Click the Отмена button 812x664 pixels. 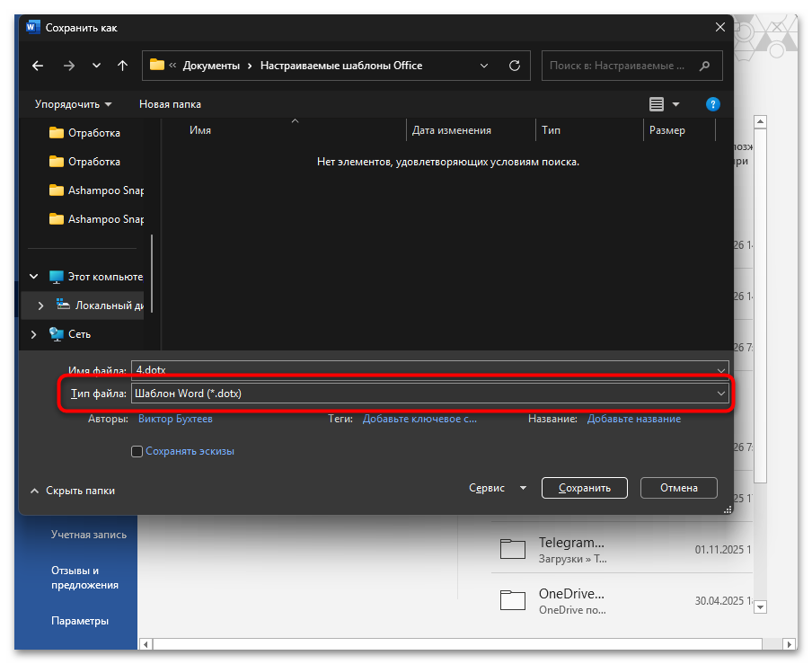(x=678, y=488)
